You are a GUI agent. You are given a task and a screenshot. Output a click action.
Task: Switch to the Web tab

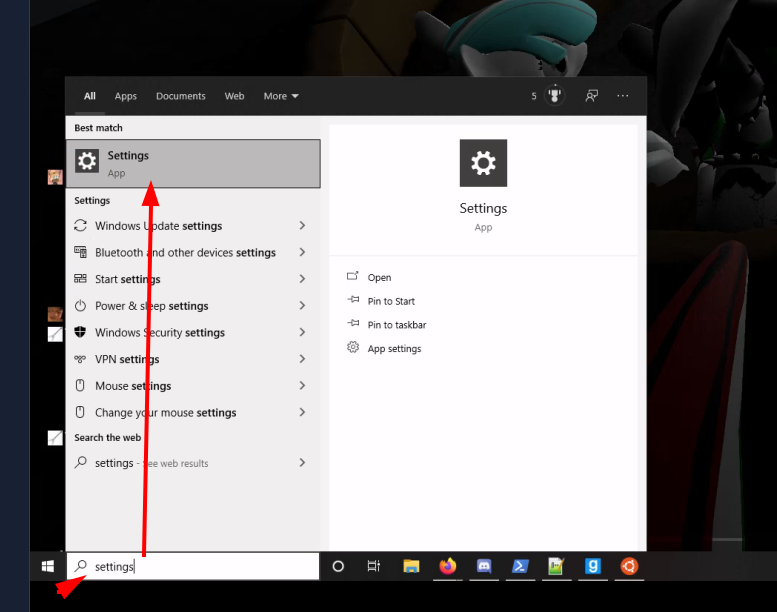click(x=234, y=96)
